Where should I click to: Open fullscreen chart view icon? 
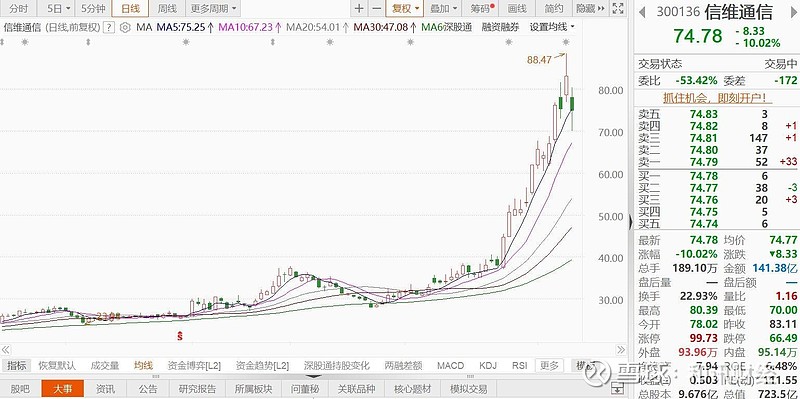click(617, 8)
